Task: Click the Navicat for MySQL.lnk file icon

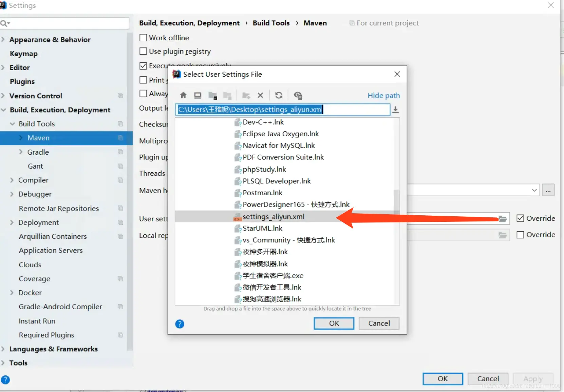Action: [x=238, y=146]
